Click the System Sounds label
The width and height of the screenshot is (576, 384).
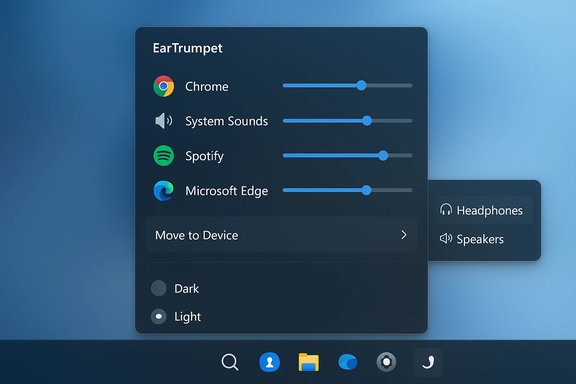[226, 121]
